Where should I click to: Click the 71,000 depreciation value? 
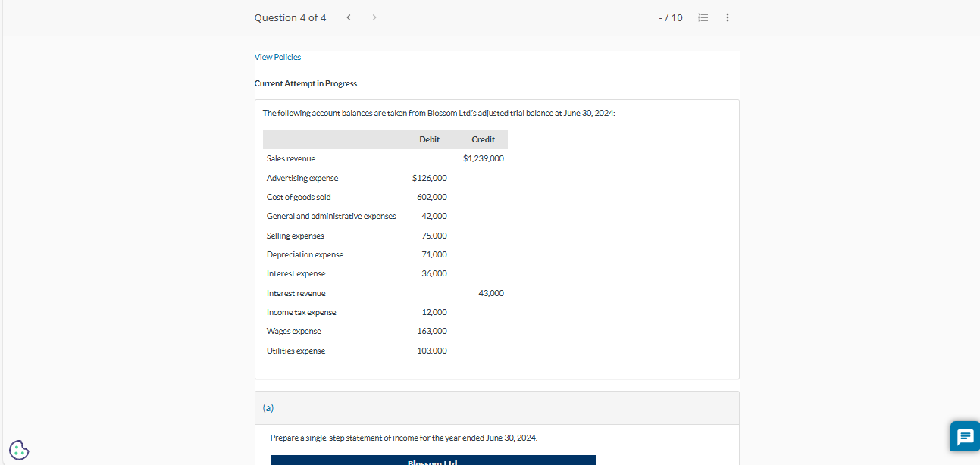(434, 254)
